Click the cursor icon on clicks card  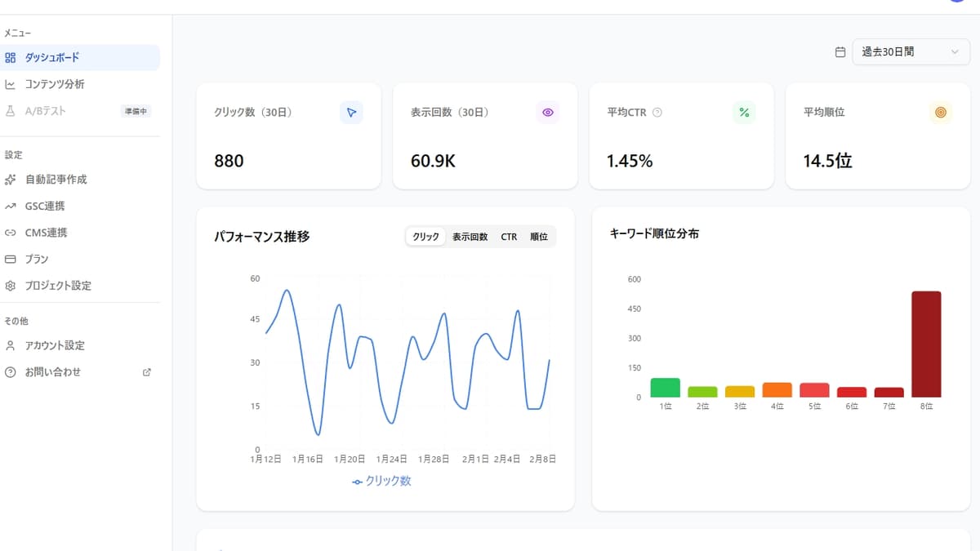[x=351, y=113]
